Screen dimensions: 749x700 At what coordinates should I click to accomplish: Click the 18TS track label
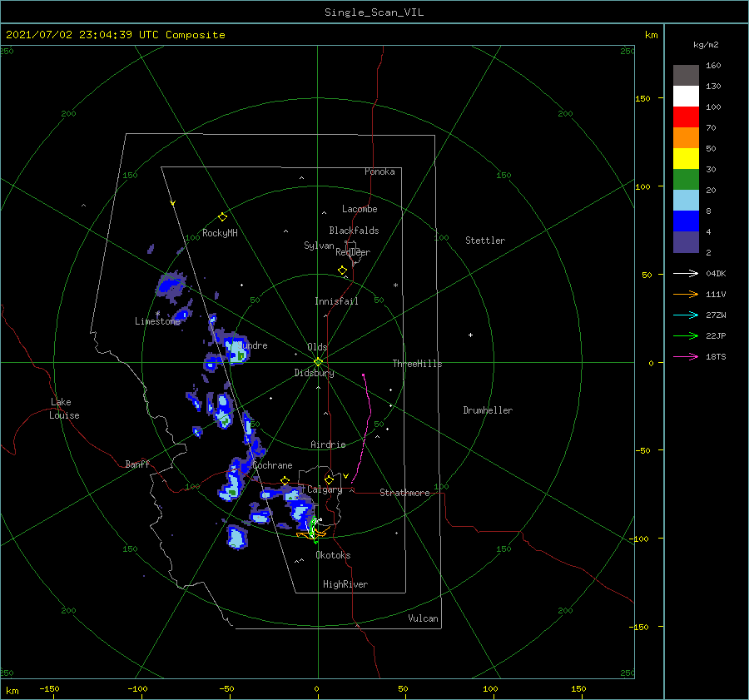pyautogui.click(x=716, y=356)
